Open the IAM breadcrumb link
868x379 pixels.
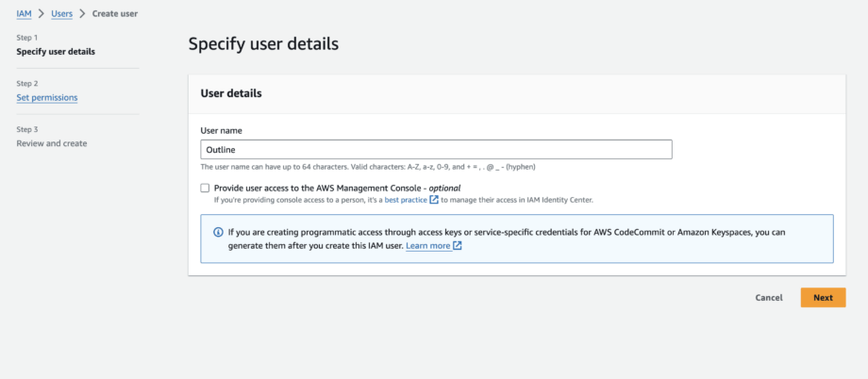coord(24,13)
